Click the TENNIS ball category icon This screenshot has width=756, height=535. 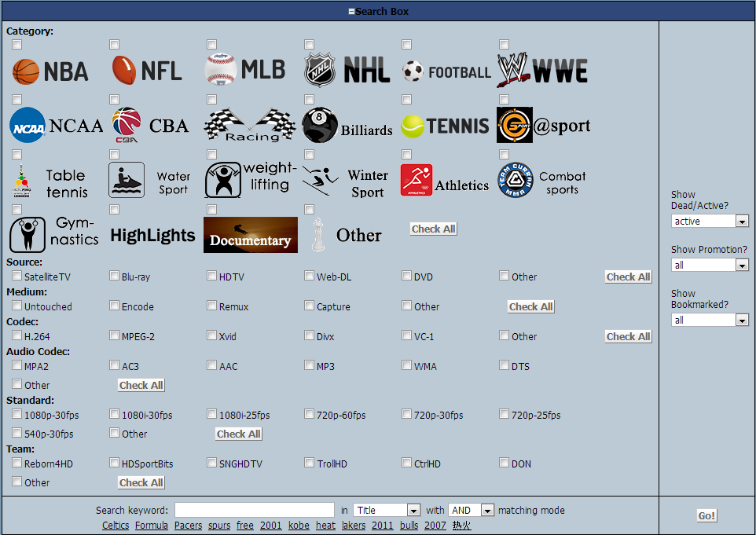click(x=445, y=126)
